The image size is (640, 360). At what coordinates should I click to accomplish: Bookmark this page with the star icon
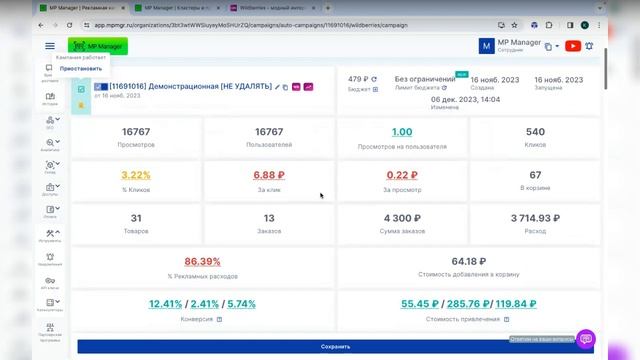[515, 25]
